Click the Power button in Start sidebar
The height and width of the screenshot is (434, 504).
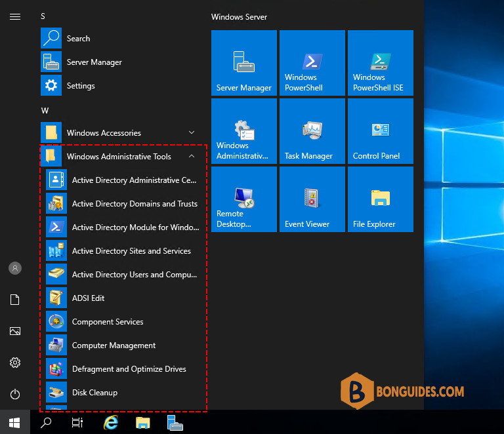(x=15, y=394)
